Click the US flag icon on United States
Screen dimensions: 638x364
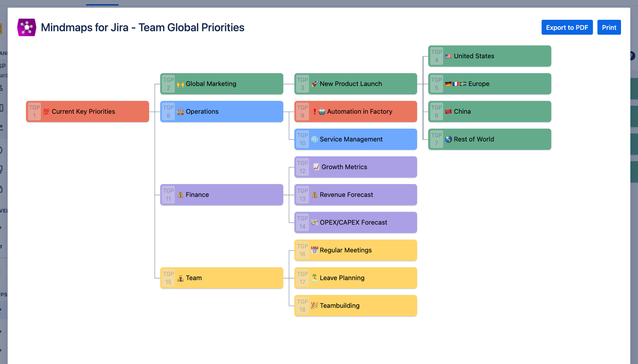click(448, 56)
